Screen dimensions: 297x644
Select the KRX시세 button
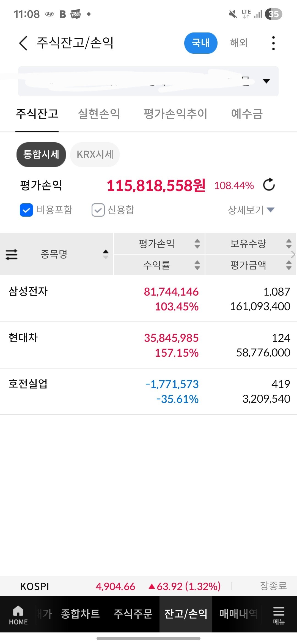point(95,155)
